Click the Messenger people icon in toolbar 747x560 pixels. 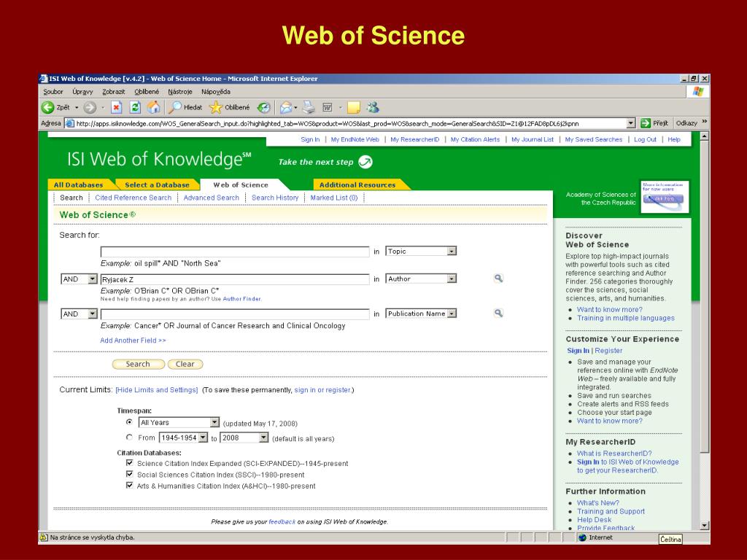click(x=373, y=108)
